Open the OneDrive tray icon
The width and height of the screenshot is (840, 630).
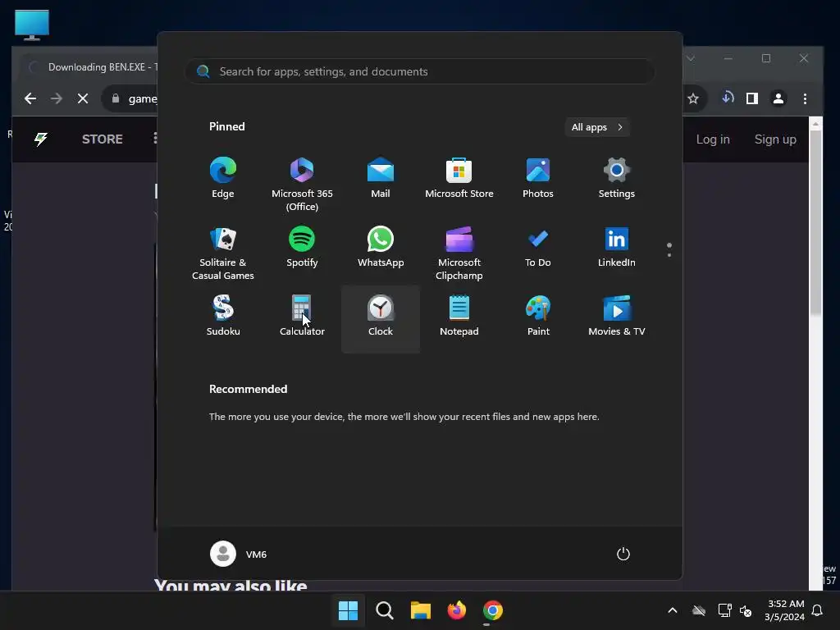(x=699, y=610)
